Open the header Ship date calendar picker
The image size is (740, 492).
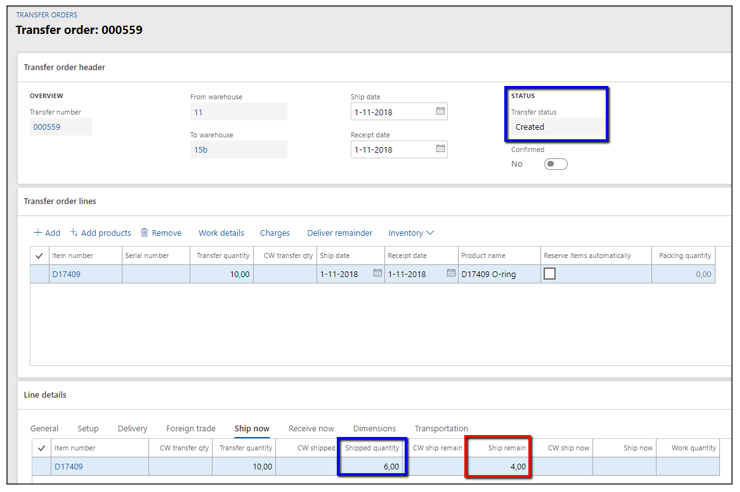pos(440,112)
